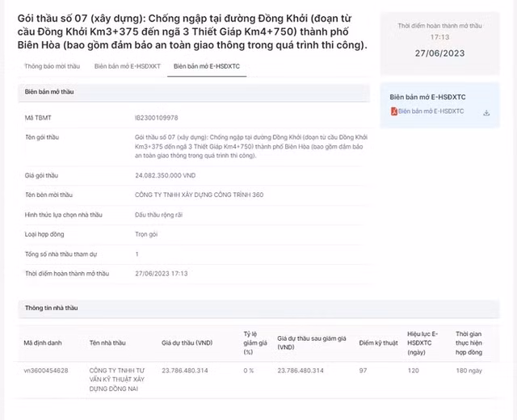Click the Mã định danh column header
This screenshot has width=517, height=420.
pyautogui.click(x=40, y=342)
